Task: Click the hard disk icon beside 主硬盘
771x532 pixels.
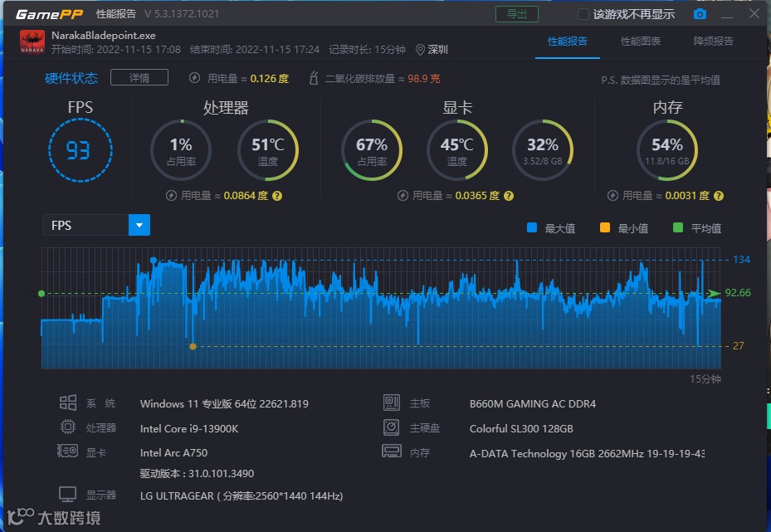Action: (x=392, y=427)
